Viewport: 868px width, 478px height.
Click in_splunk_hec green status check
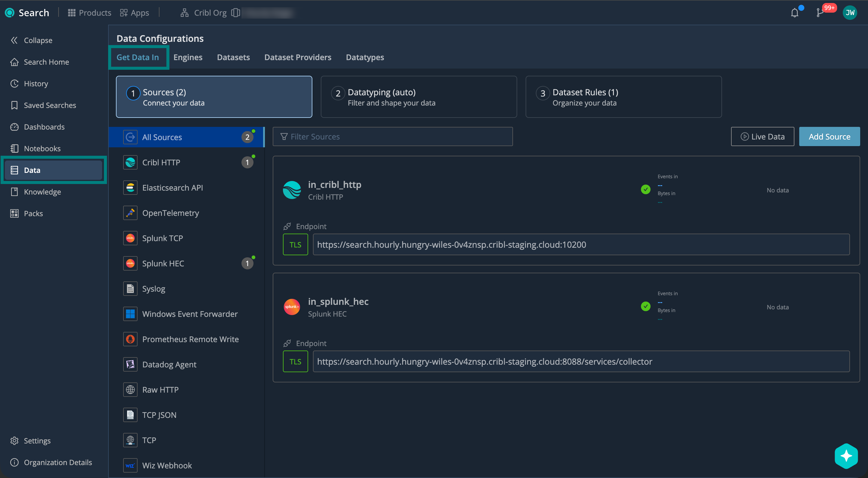tap(645, 306)
